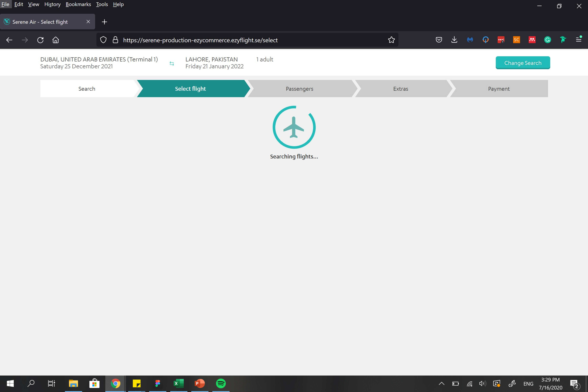Click the route swap arrows icon
This screenshot has width=588, height=392.
click(x=171, y=63)
